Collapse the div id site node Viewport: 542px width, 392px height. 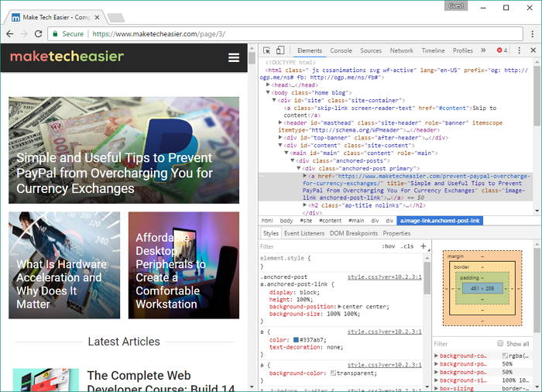274,100
